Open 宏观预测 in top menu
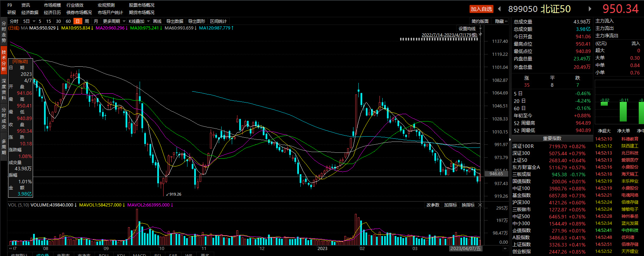This screenshot has height=256, width=644. 106,5
